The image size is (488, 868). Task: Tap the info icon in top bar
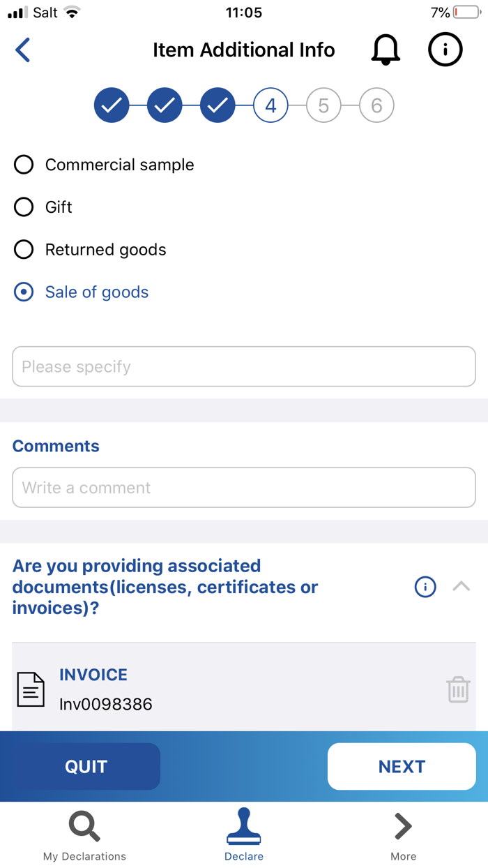[x=445, y=50]
